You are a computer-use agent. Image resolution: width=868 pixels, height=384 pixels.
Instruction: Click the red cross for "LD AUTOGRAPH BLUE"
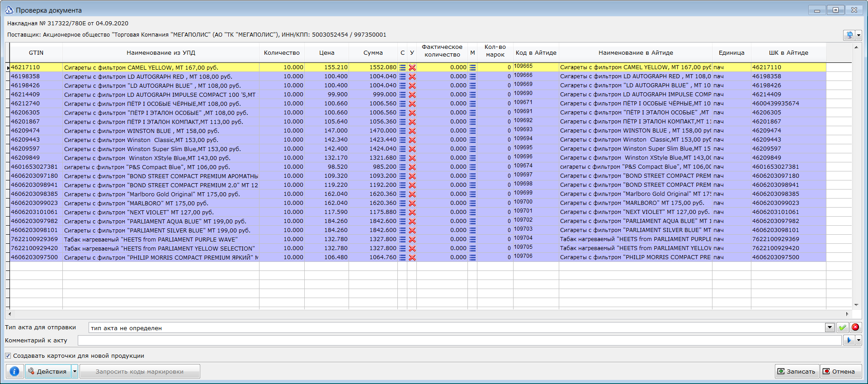pyautogui.click(x=412, y=85)
